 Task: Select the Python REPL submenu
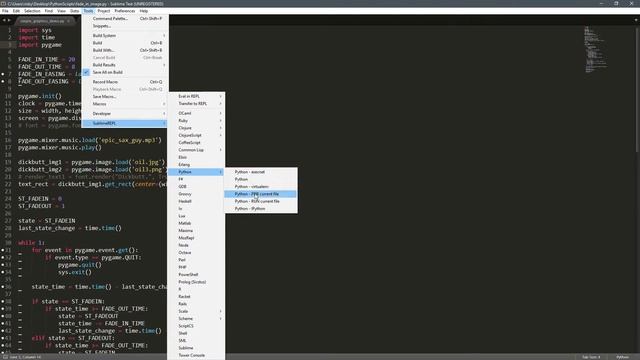click(x=196, y=172)
